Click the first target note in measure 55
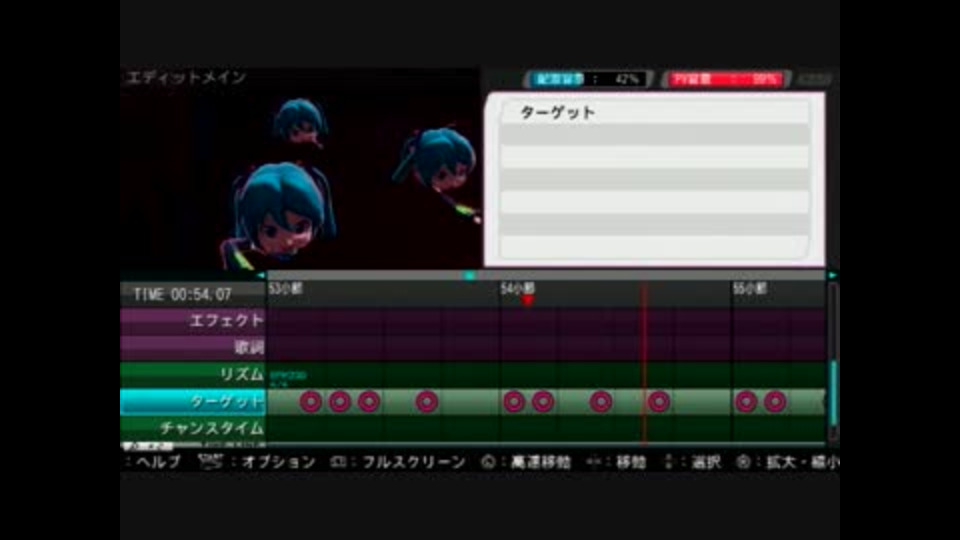960x540 pixels. tap(746, 402)
